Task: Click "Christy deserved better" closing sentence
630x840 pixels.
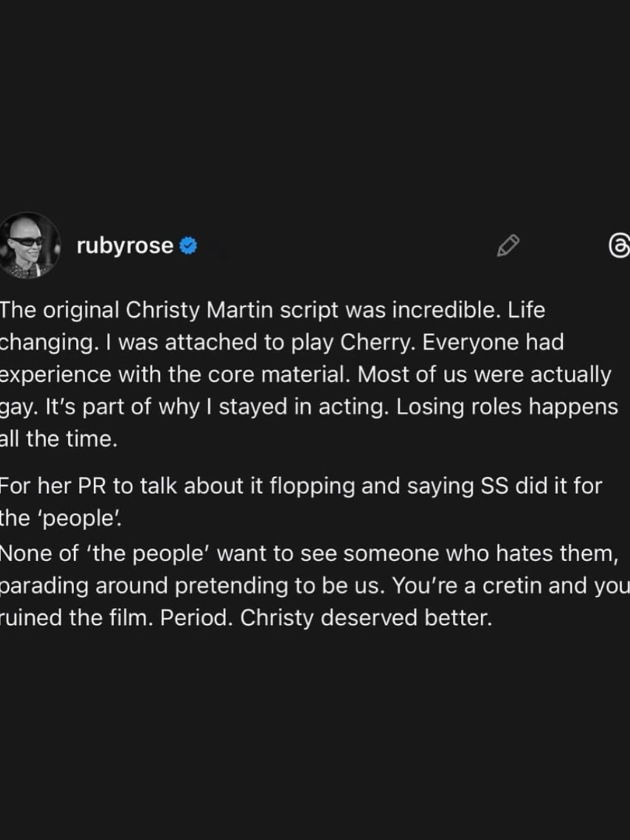Action: 366,618
